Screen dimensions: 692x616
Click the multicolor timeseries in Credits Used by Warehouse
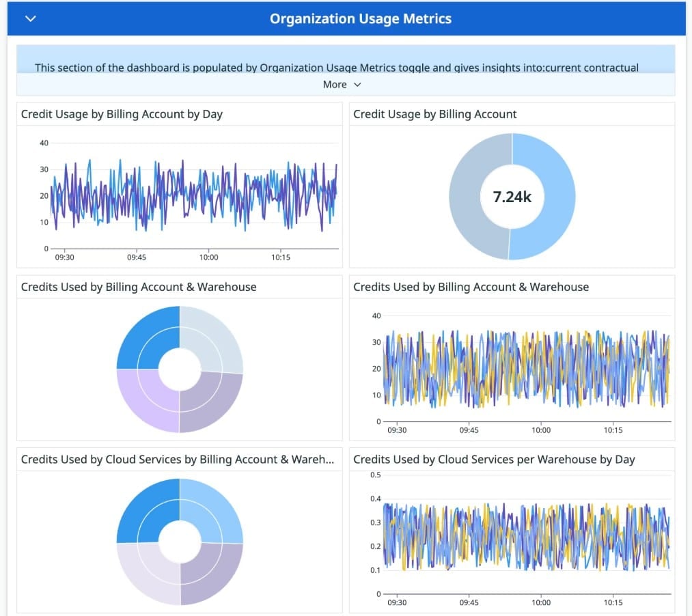[527, 369]
